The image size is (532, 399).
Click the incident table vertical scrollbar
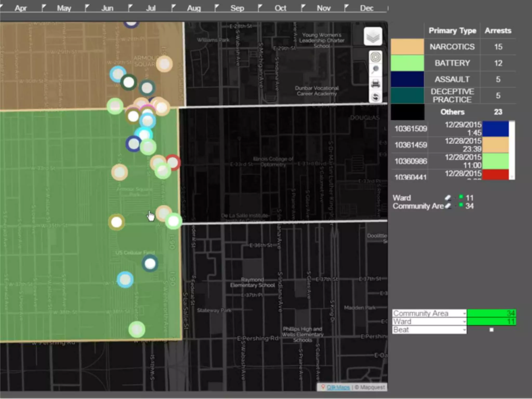(512, 150)
